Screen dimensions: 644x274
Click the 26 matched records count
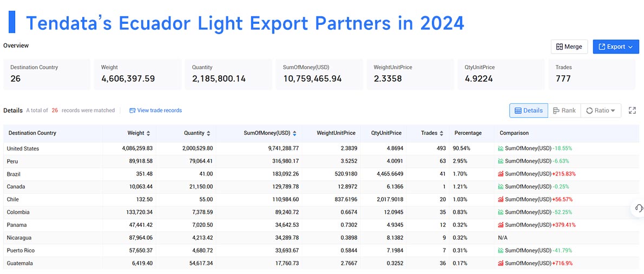(54, 110)
